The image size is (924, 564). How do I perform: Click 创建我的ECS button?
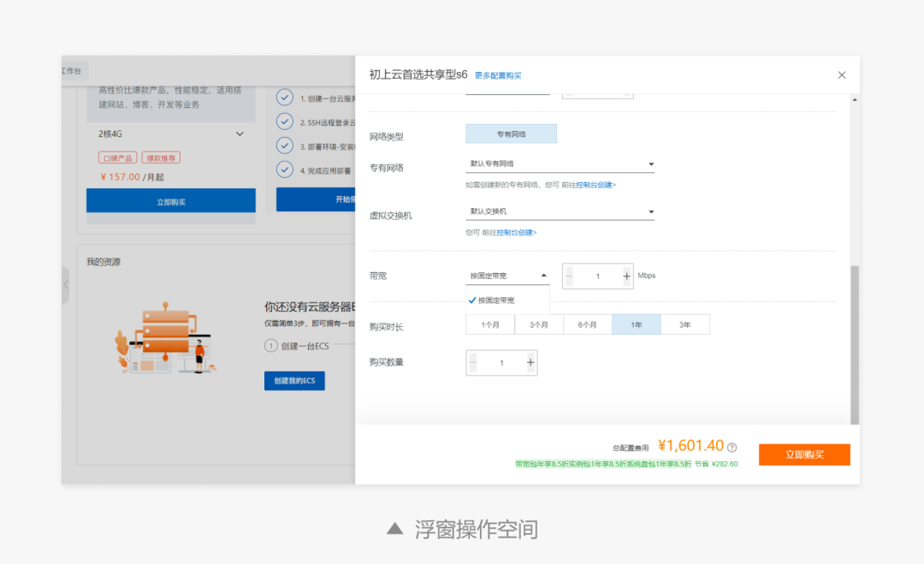tap(294, 381)
